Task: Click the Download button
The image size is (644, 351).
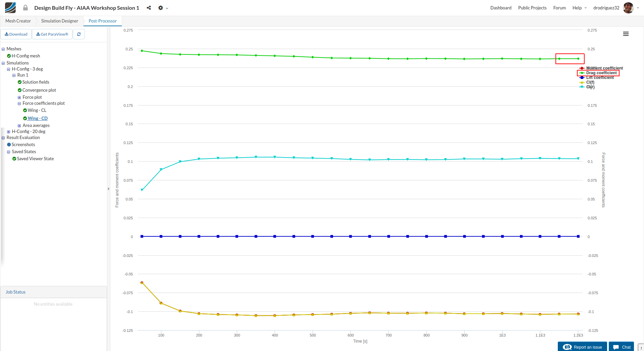Action: click(x=16, y=34)
